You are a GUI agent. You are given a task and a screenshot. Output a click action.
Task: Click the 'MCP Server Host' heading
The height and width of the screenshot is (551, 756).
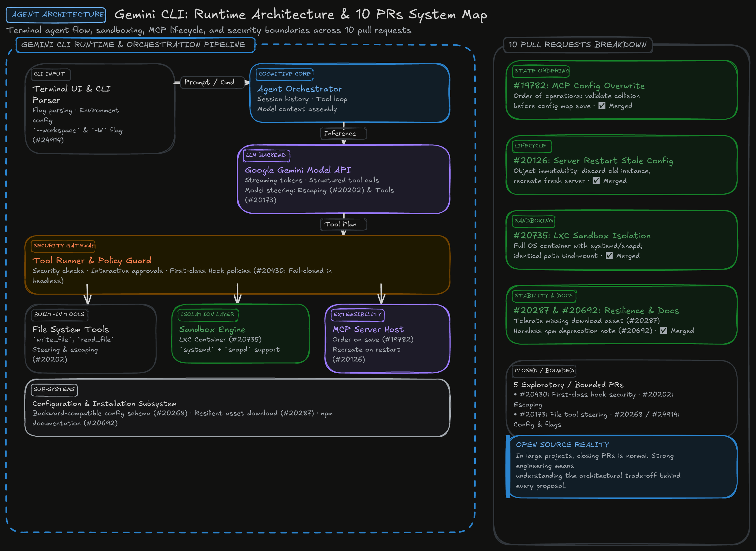pyautogui.click(x=368, y=330)
